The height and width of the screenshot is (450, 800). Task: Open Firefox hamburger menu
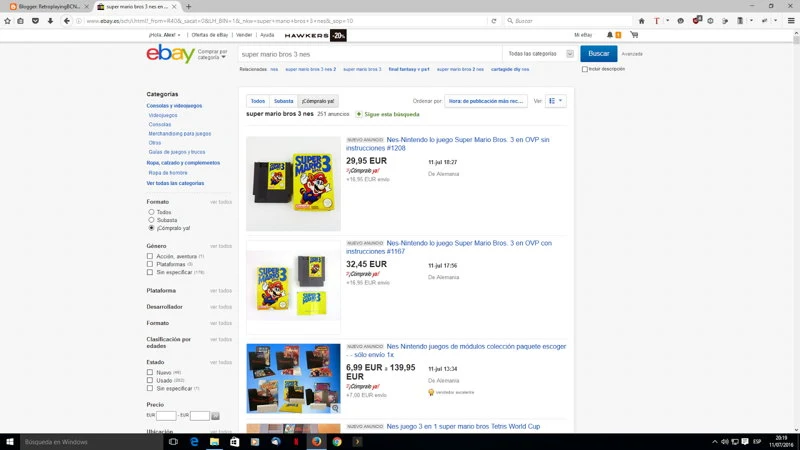point(790,20)
